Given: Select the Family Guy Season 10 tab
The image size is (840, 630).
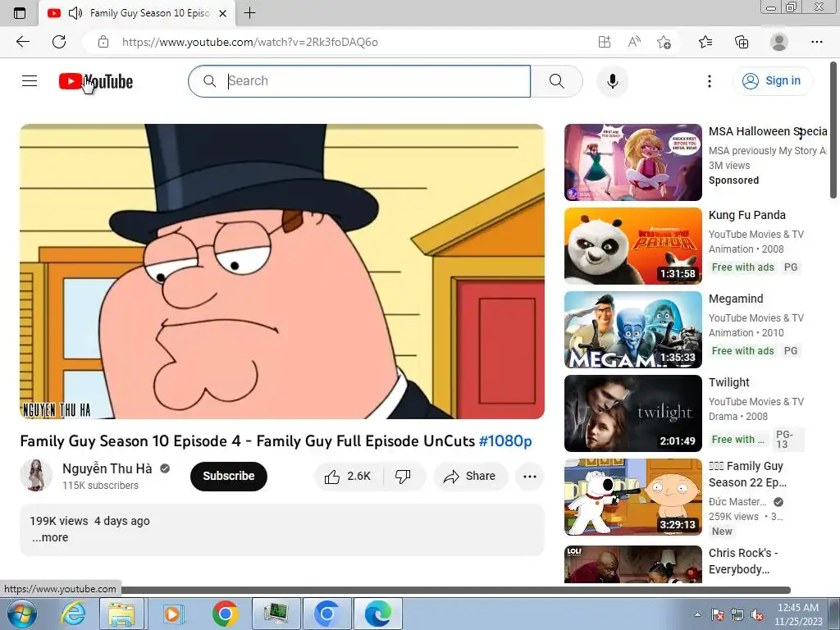Looking at the screenshot, I should [x=137, y=13].
